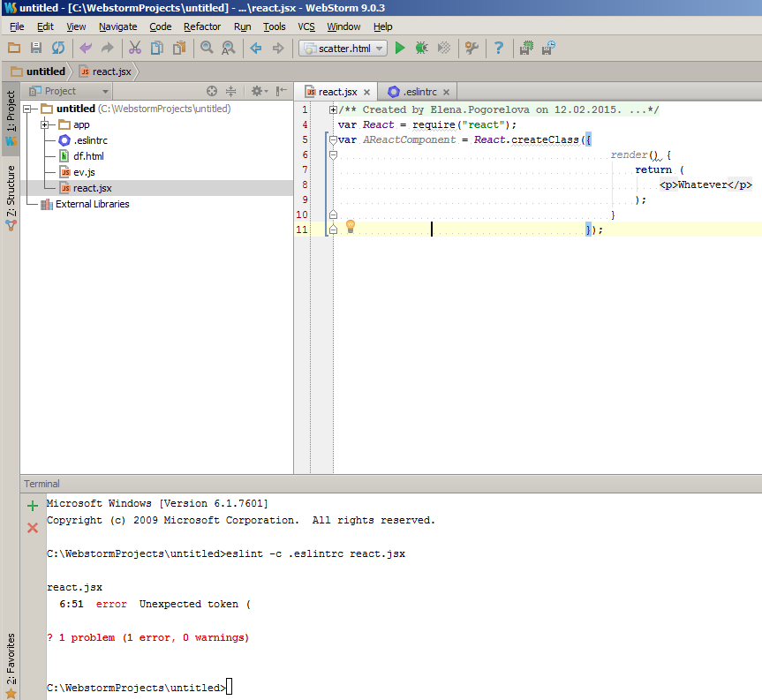Click the Back navigation arrow
The height and width of the screenshot is (700, 762).
(x=256, y=48)
